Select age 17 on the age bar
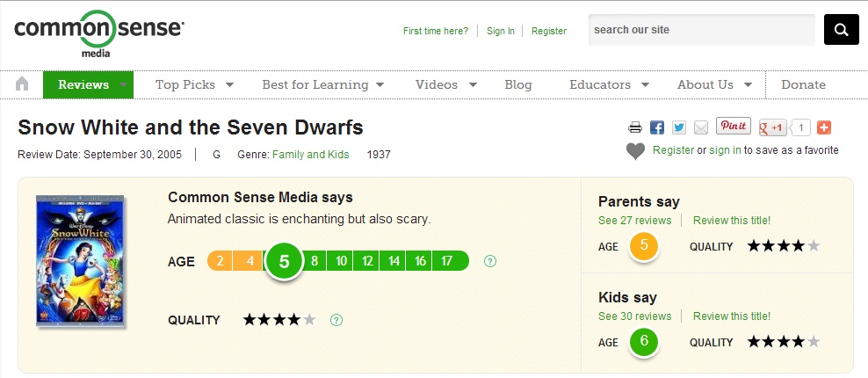Screen dimensions: 868x378 pos(450,260)
